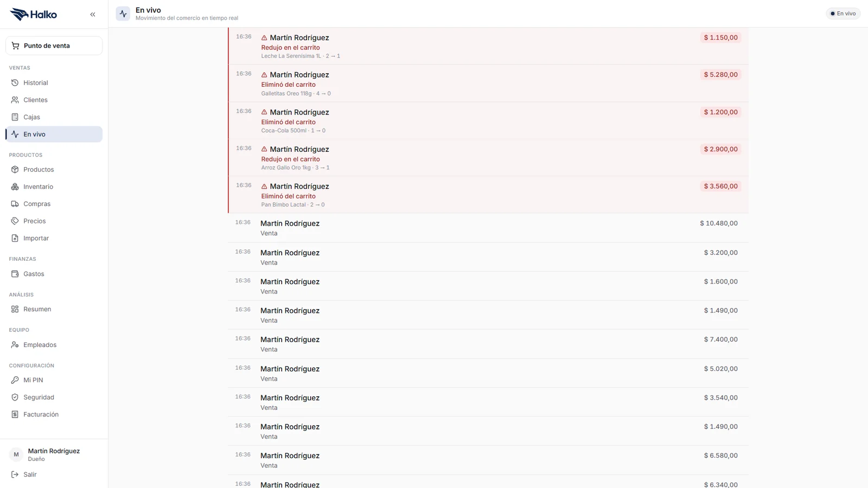
Task: Select the Venta row of $ 7.400,00
Action: point(488,344)
